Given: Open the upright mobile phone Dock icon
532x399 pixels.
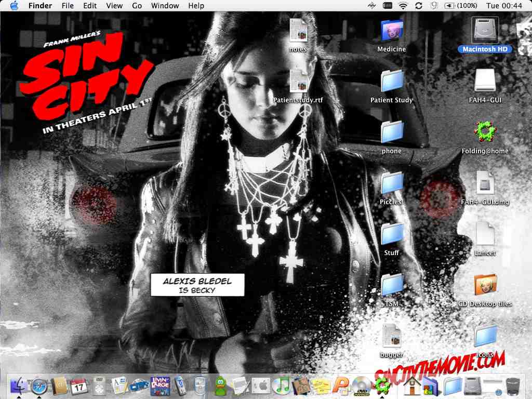Looking at the screenshot, I should 180,386.
